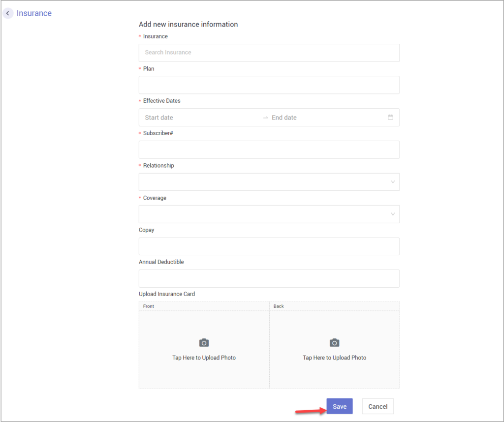
Task: Select the Start date field
Action: (197, 118)
